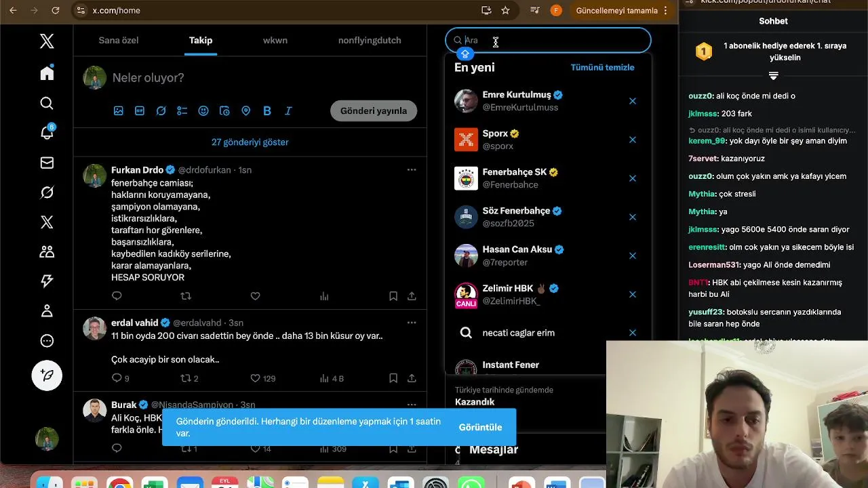This screenshot has width=868, height=488.
Task: Like Furkan Drdo's post
Action: 255,296
